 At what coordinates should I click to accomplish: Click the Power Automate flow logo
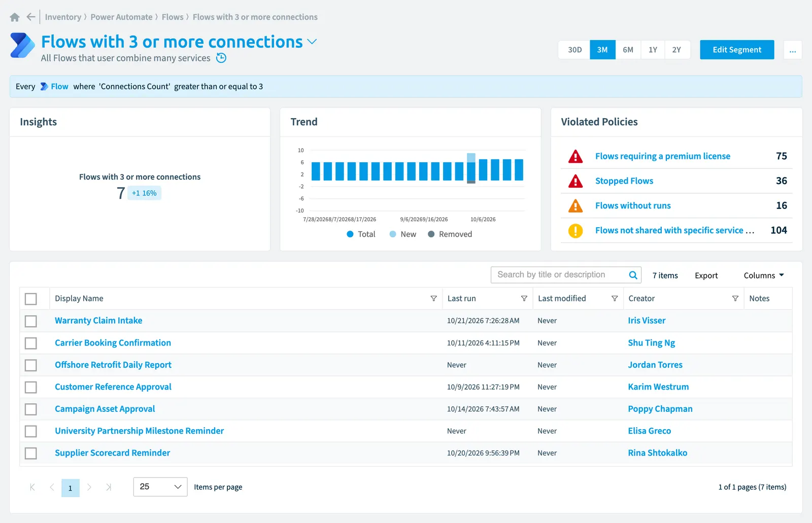coord(22,45)
